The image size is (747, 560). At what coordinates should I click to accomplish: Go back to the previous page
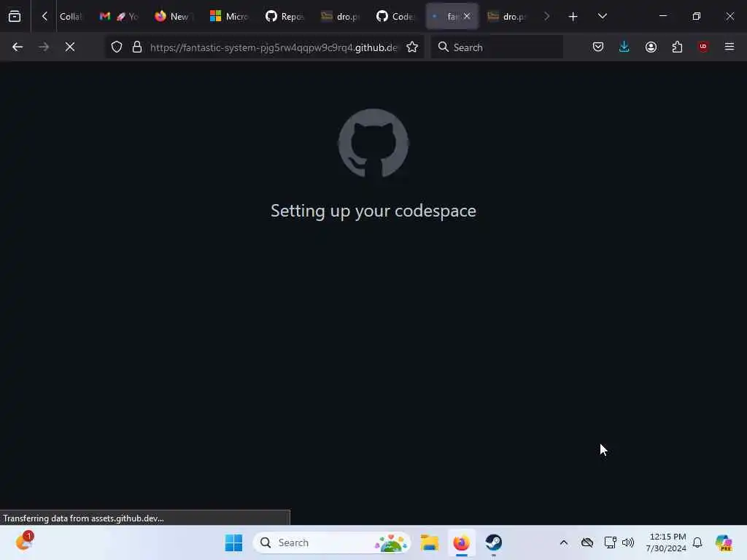18,47
